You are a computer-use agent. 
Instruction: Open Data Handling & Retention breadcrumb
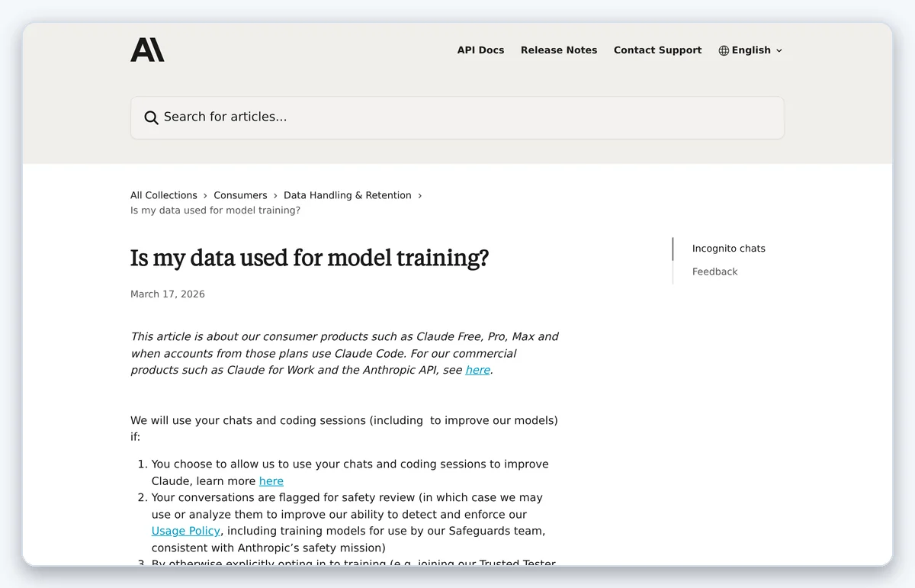[348, 195]
